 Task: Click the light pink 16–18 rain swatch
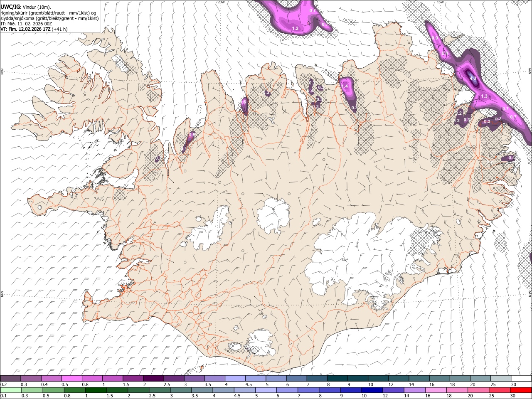(x=436, y=390)
